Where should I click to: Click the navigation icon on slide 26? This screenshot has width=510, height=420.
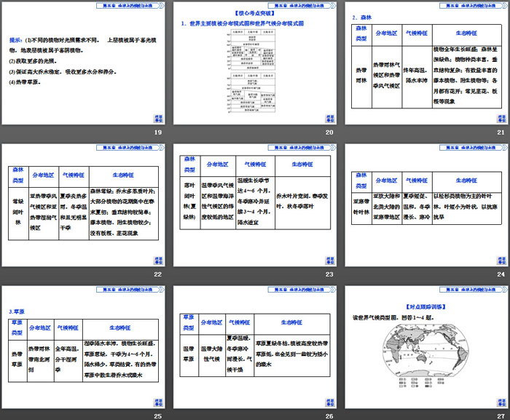click(328, 400)
